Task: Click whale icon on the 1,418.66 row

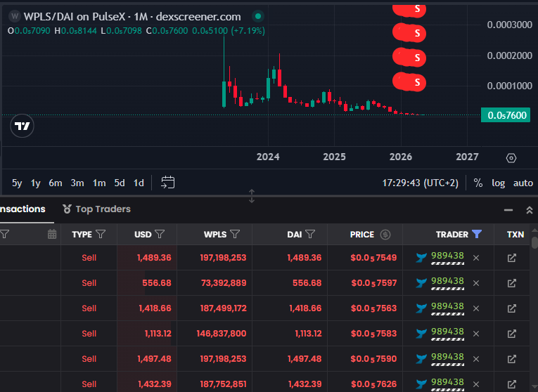Action: (421, 308)
